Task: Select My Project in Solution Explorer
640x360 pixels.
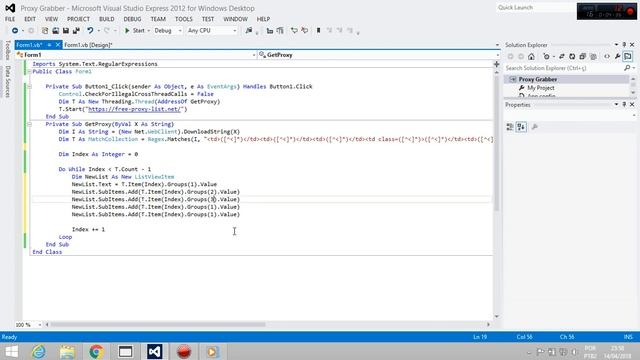Action: (540, 88)
